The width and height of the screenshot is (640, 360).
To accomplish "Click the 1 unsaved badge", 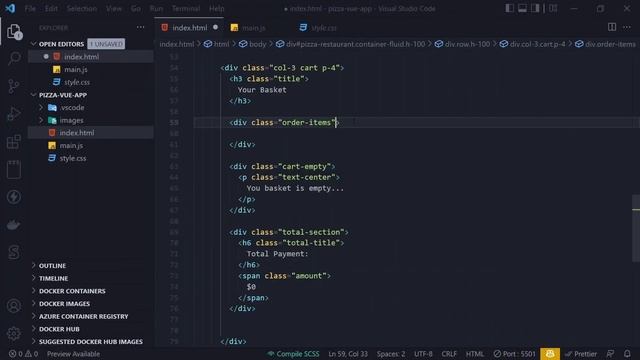I will coord(106,44).
